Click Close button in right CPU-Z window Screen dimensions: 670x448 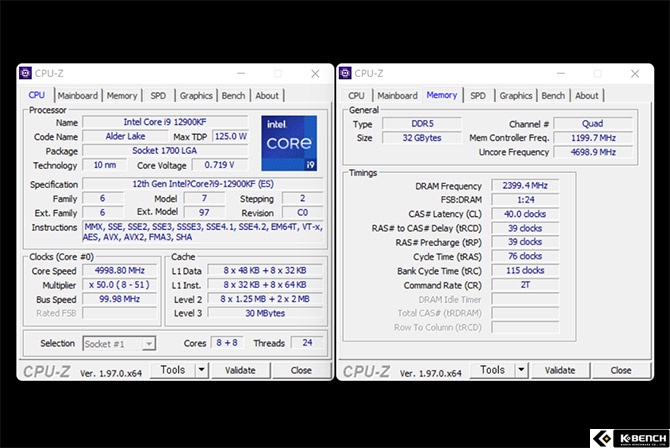(621, 370)
